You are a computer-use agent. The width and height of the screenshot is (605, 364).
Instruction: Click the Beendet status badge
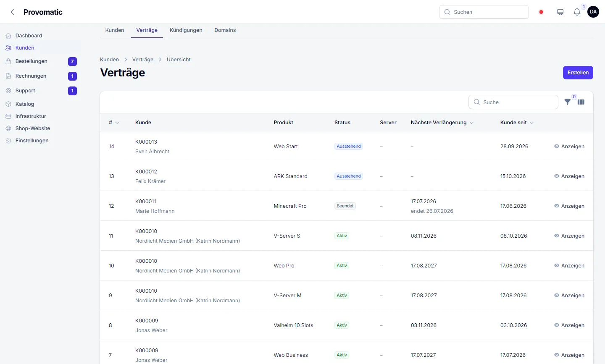pyautogui.click(x=345, y=206)
